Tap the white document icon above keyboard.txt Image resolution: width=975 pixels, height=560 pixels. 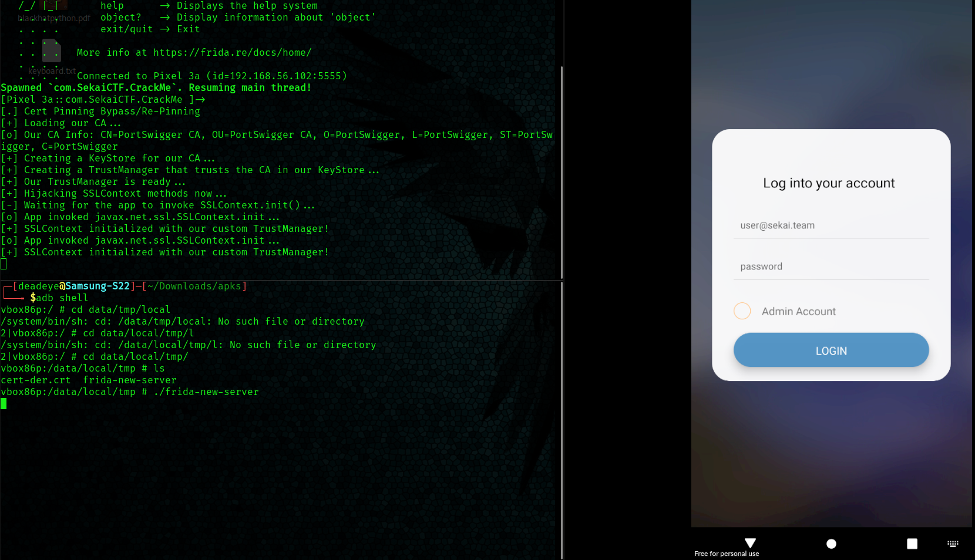click(52, 52)
